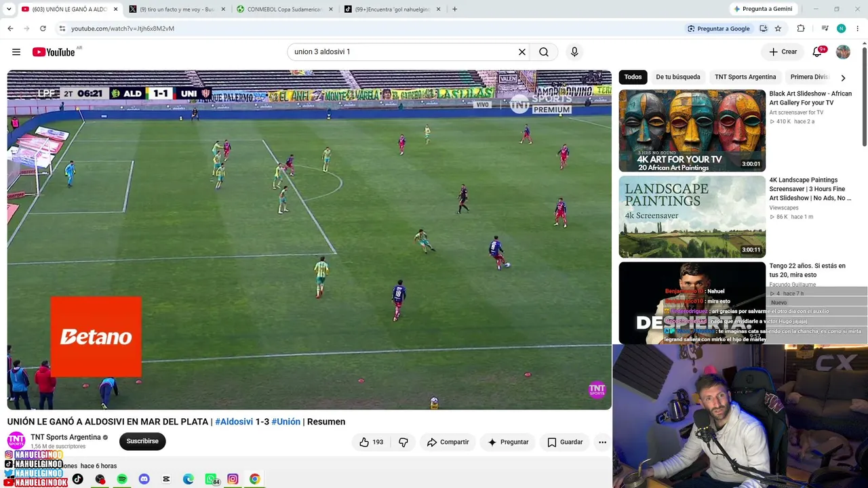Go back with the browser back arrow
Screen dimensions: 868x488
tap(10, 28)
